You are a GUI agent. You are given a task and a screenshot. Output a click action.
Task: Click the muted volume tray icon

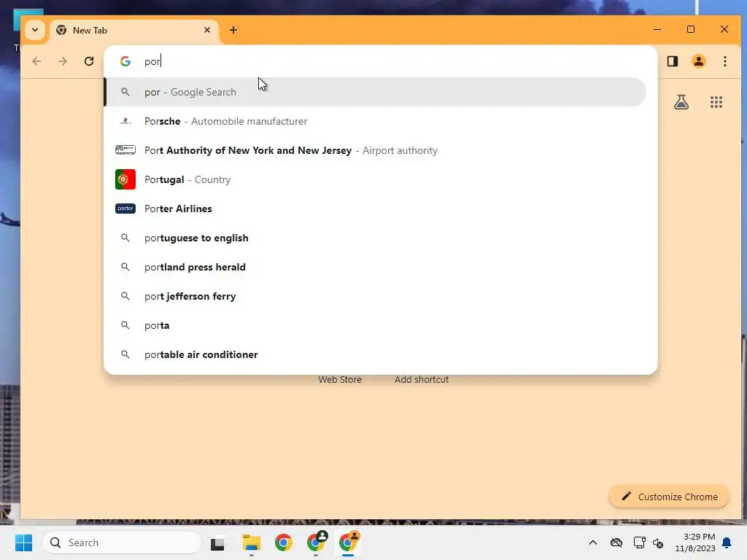point(659,542)
